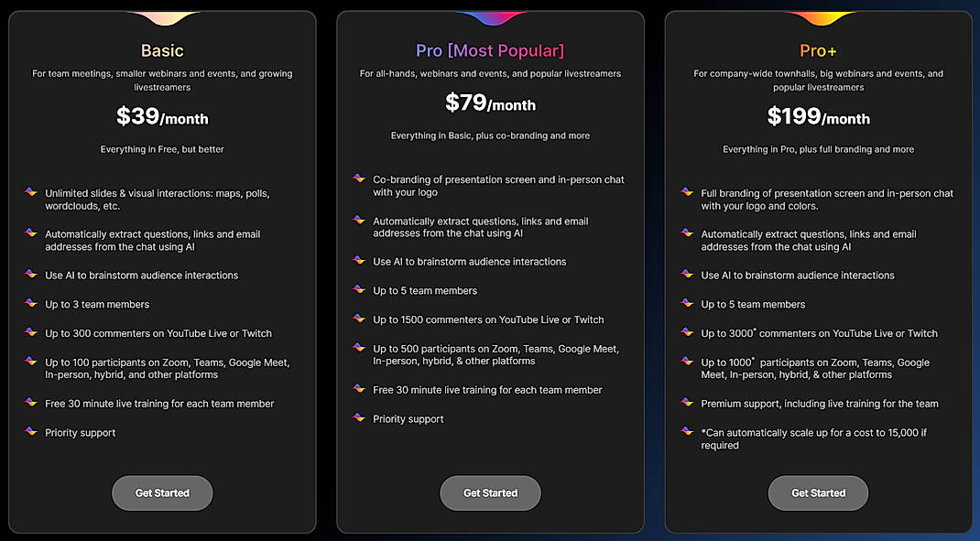Click the $79/month price label
The height and width of the screenshot is (541, 980).
490,103
